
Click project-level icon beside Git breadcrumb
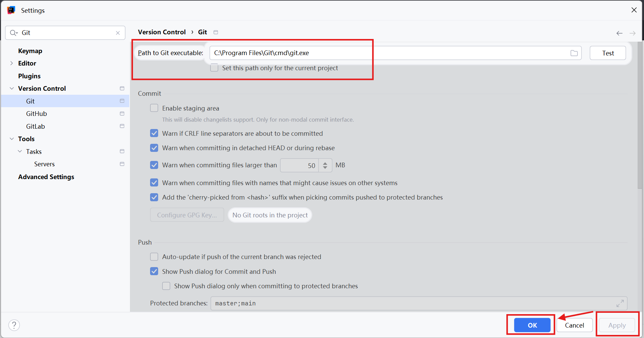(216, 32)
